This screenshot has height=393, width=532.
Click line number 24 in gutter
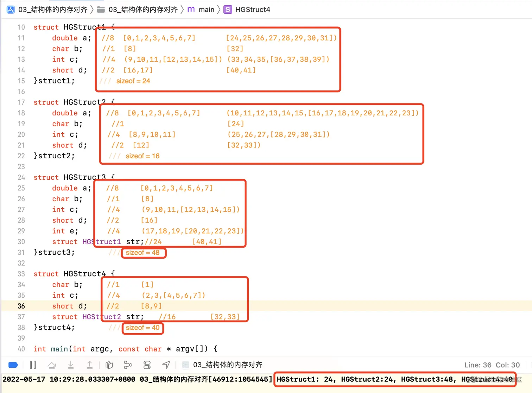click(x=21, y=177)
